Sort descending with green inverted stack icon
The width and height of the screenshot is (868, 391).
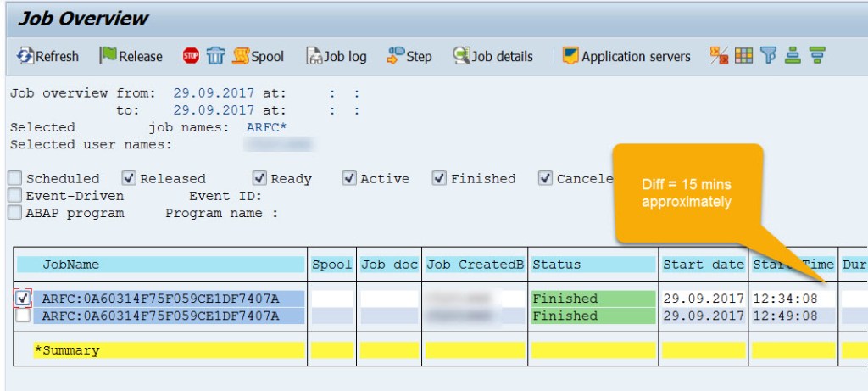(x=817, y=55)
